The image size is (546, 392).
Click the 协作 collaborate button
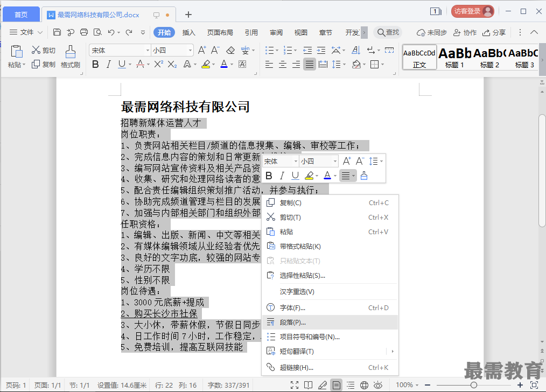[x=465, y=32]
